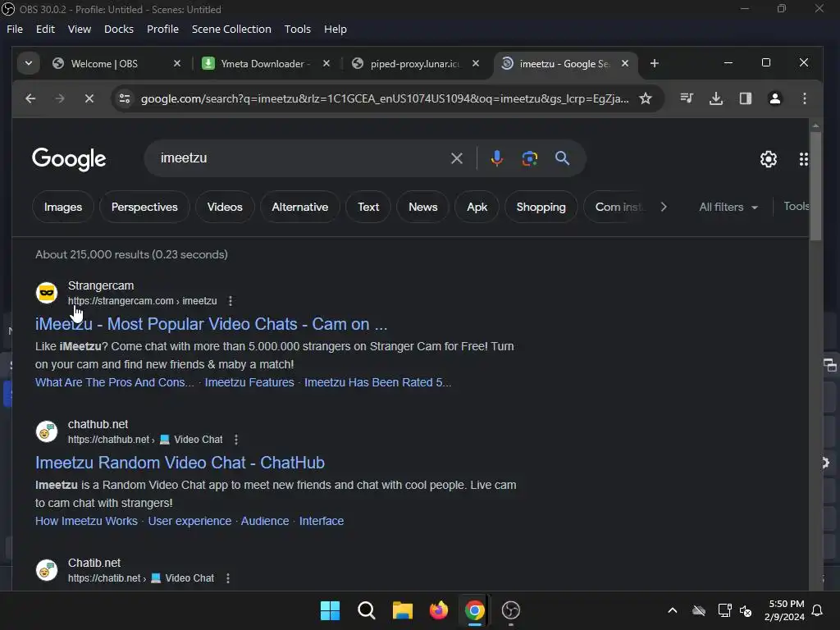Filter results by Images
The image size is (840, 630).
(63, 207)
